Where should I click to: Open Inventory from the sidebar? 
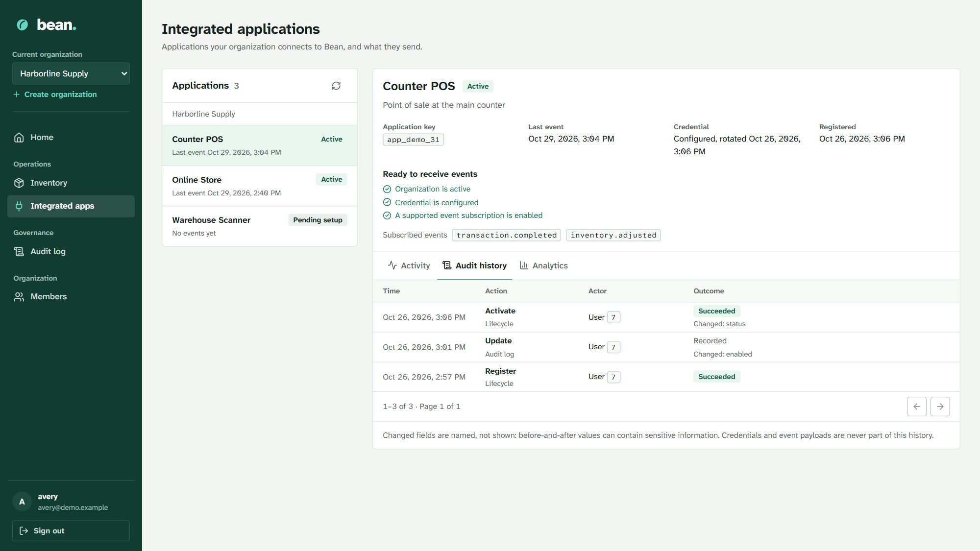click(71, 183)
